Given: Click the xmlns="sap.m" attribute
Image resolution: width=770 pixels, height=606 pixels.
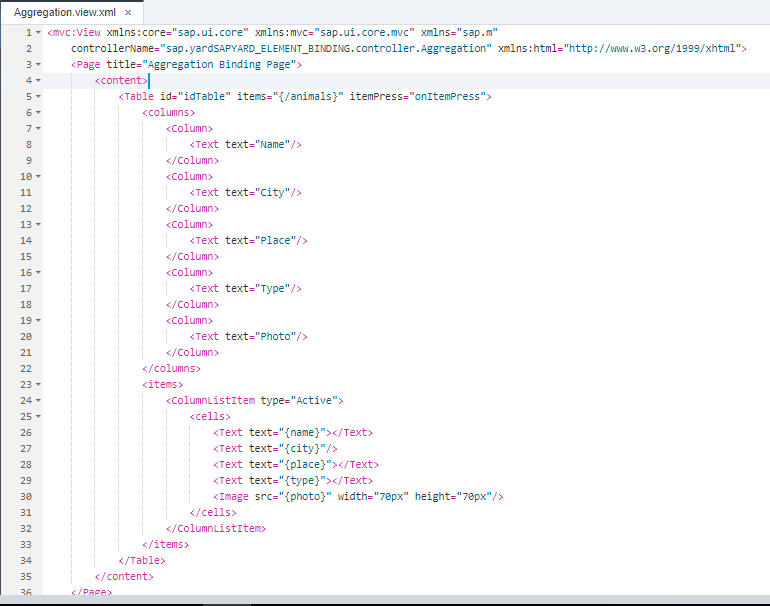Looking at the screenshot, I should 459,33.
